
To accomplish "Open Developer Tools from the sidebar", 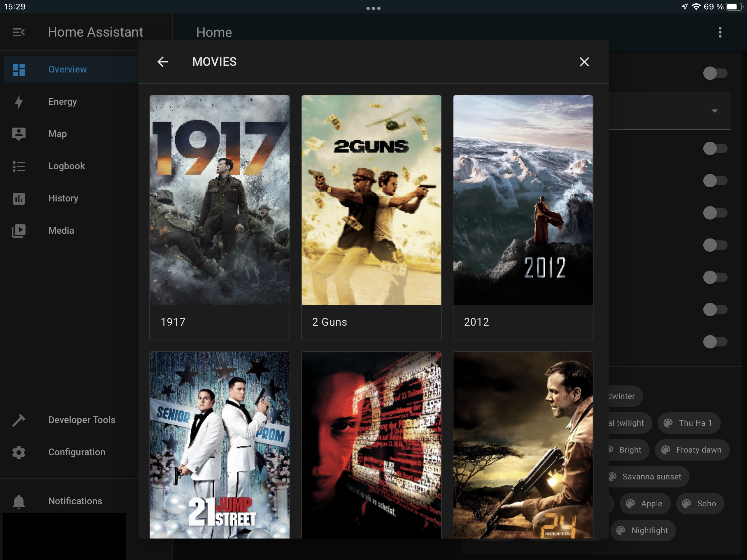I will (x=71, y=420).
